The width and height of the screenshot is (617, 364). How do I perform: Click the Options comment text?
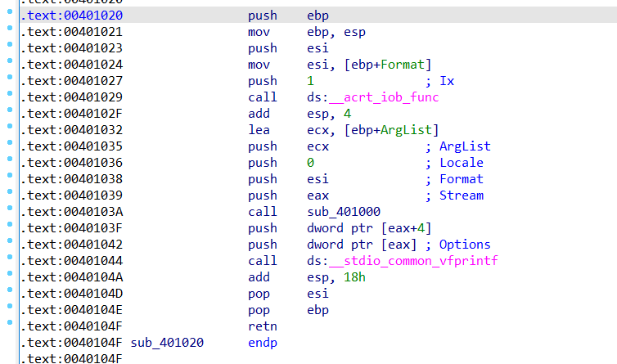464,245
